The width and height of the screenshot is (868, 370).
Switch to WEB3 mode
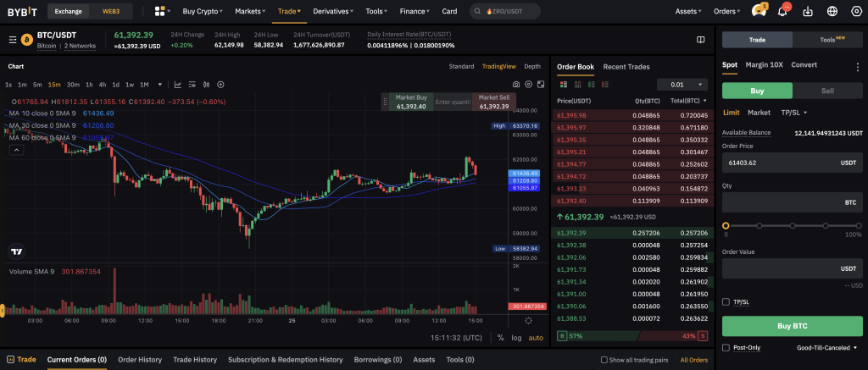pos(111,11)
